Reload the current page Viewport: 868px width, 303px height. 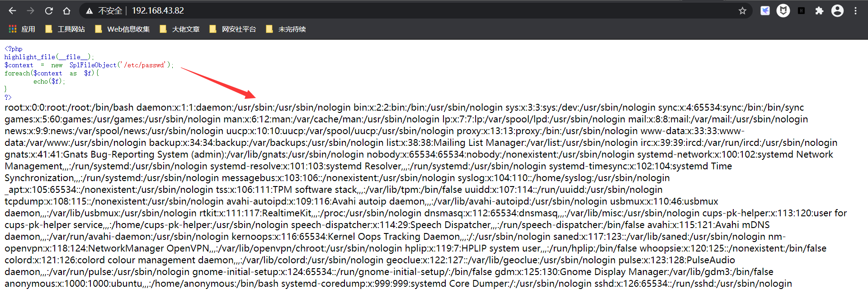pos(49,11)
